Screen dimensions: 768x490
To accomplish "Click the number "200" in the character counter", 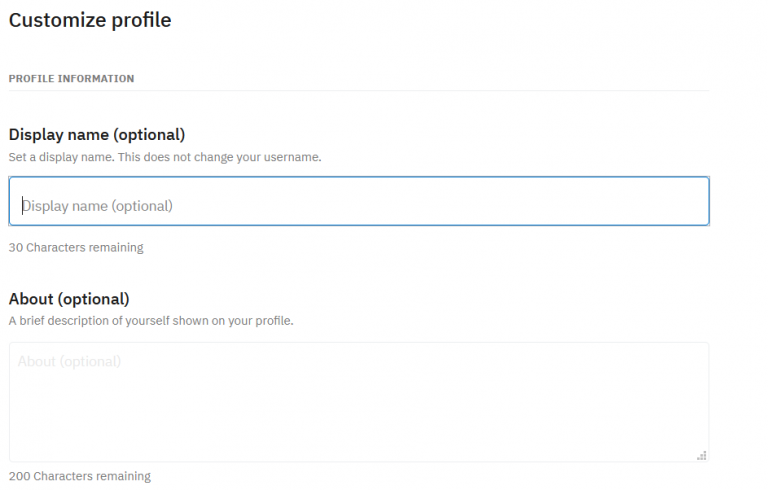I will [x=19, y=476].
